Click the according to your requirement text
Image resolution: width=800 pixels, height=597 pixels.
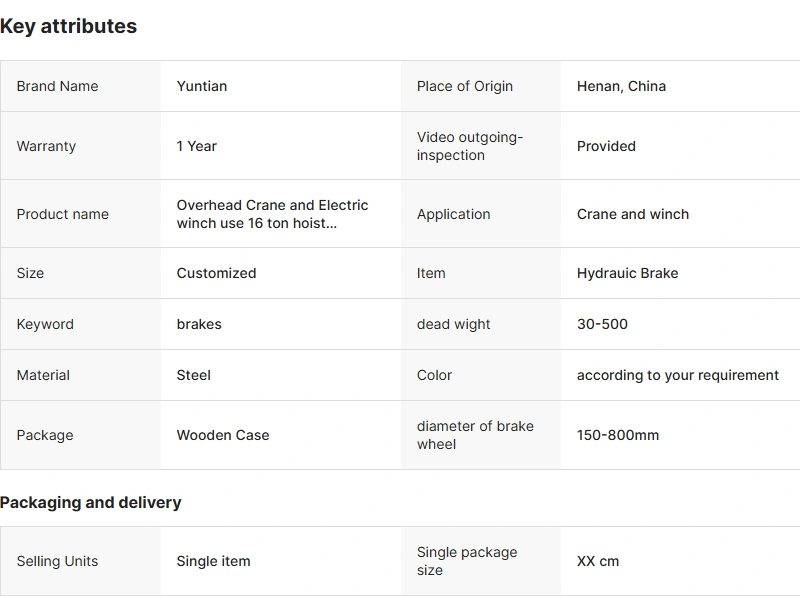point(678,375)
